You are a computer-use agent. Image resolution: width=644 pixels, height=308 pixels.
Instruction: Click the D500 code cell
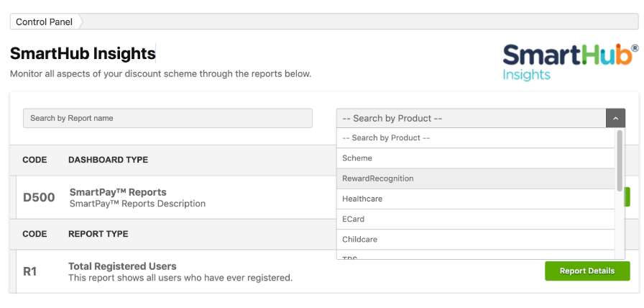(x=39, y=197)
